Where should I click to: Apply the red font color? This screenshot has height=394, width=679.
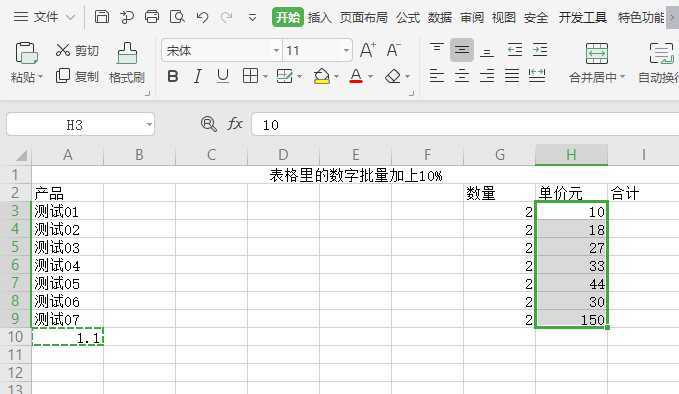356,76
